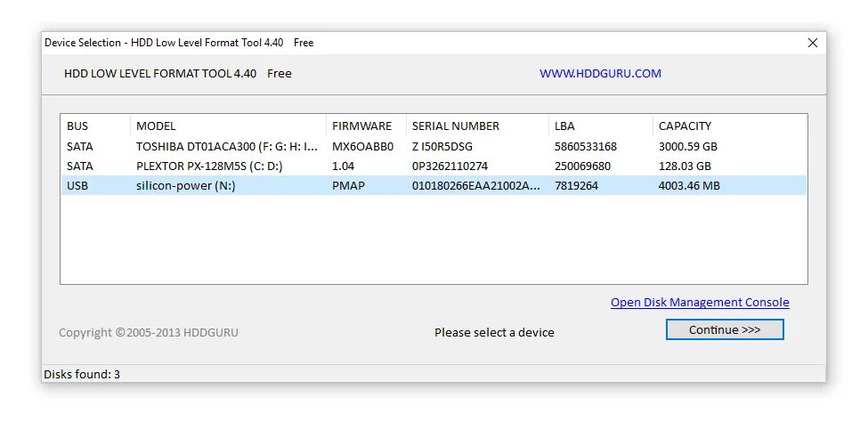Click firmware value PMAP
The height and width of the screenshot is (422, 868).
pos(348,185)
